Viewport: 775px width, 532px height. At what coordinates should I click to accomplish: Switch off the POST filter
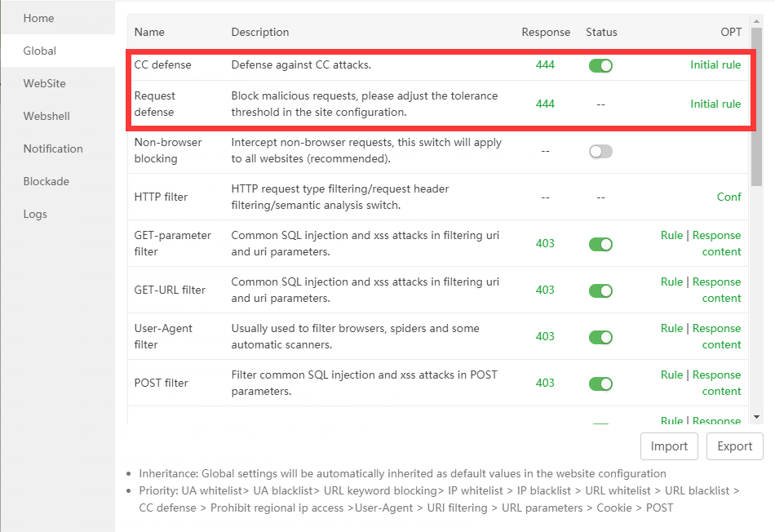click(600, 383)
